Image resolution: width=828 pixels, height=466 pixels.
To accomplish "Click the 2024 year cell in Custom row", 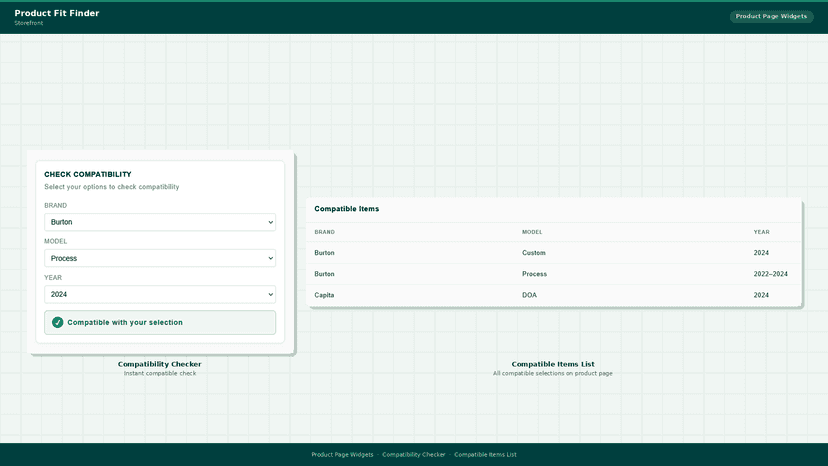I will click(x=761, y=253).
